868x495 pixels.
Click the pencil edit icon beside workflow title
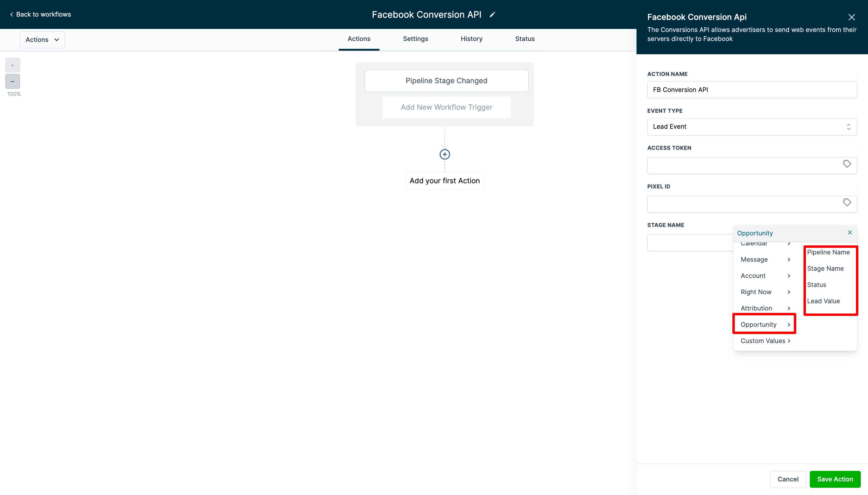click(x=492, y=14)
